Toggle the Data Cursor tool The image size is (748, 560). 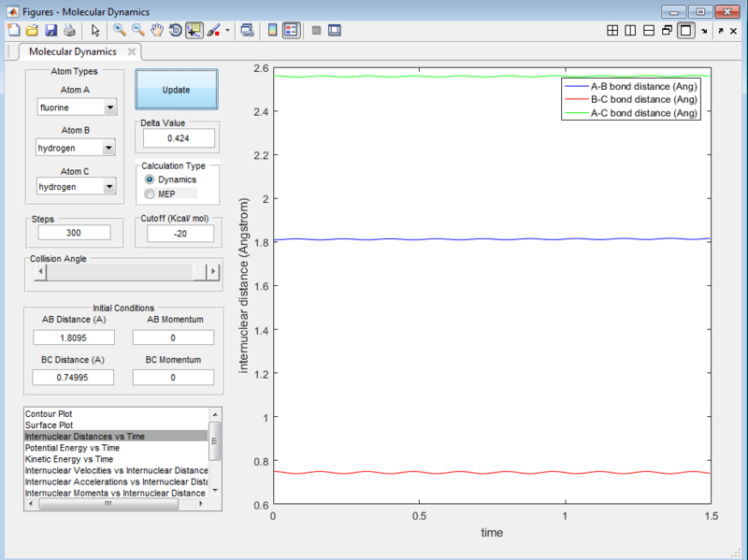click(194, 30)
